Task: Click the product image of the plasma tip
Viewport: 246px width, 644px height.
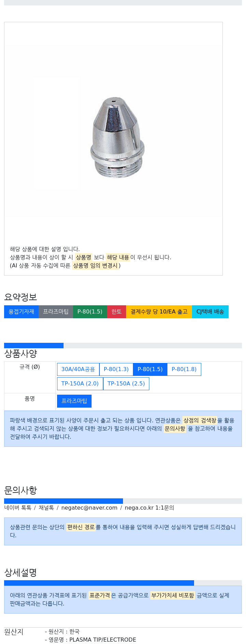Action: point(117,138)
